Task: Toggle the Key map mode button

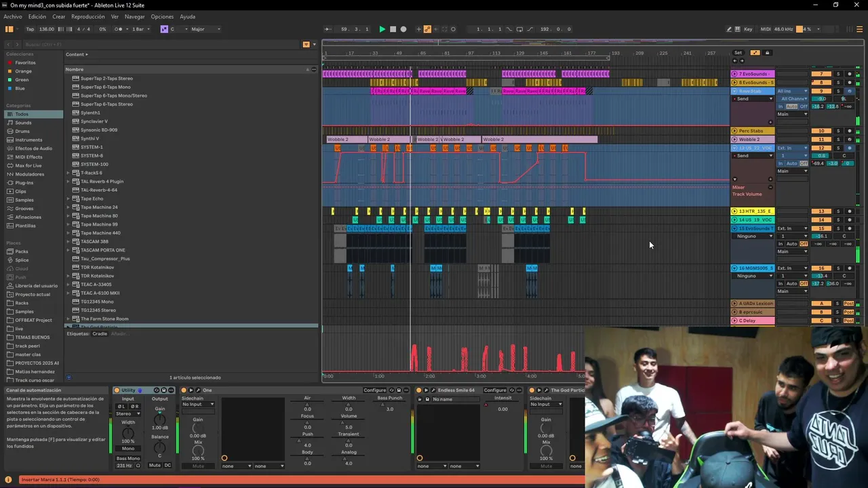Action: (x=748, y=29)
